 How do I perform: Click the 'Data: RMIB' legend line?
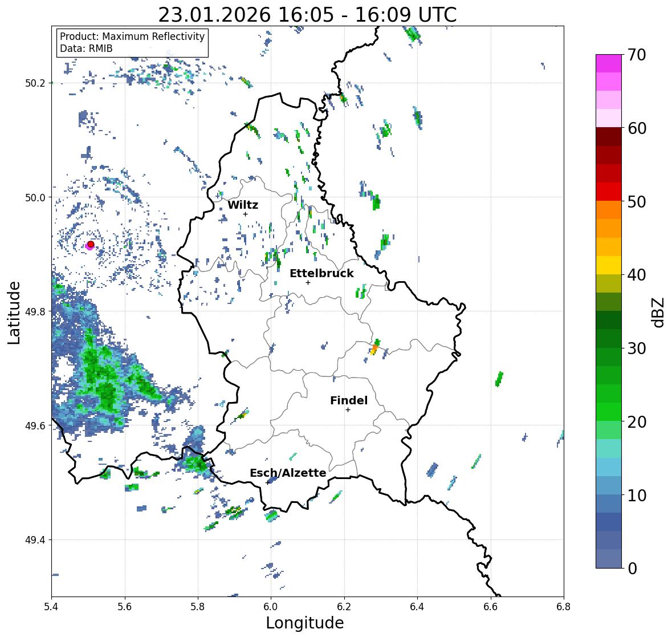pos(86,48)
